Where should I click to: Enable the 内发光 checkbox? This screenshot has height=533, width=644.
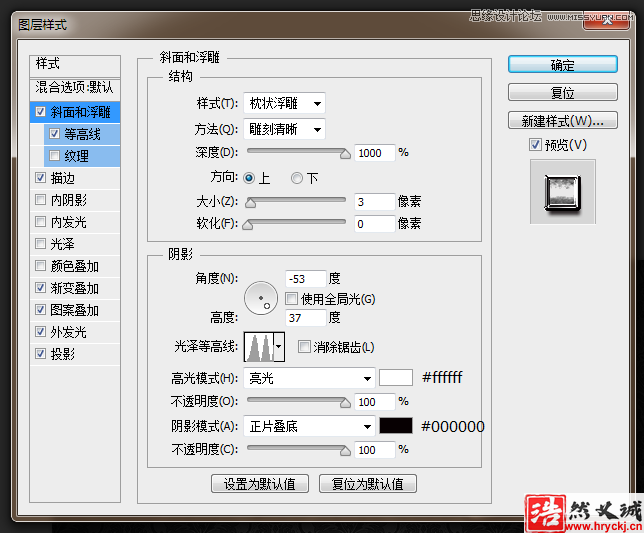click(x=40, y=222)
